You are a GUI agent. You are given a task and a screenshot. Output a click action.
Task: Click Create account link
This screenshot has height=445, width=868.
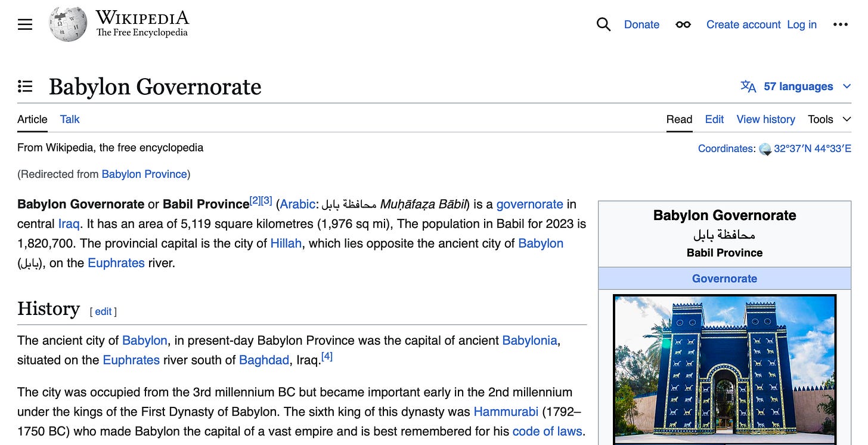coord(743,24)
